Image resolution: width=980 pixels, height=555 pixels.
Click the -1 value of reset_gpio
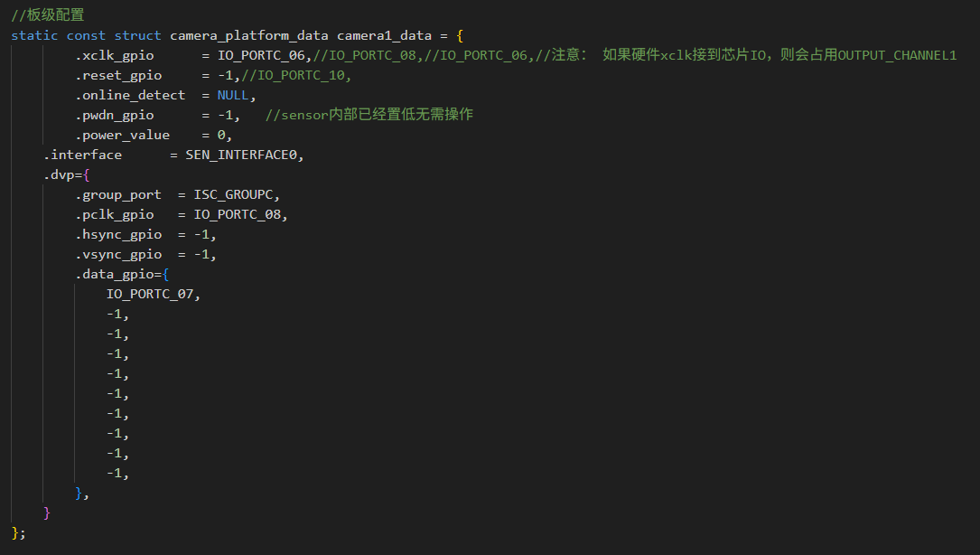225,76
